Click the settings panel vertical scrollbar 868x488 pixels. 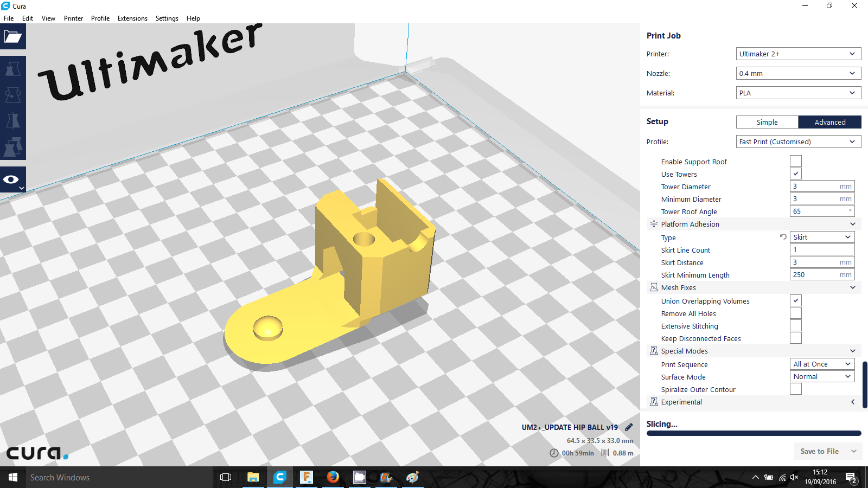[x=865, y=384]
